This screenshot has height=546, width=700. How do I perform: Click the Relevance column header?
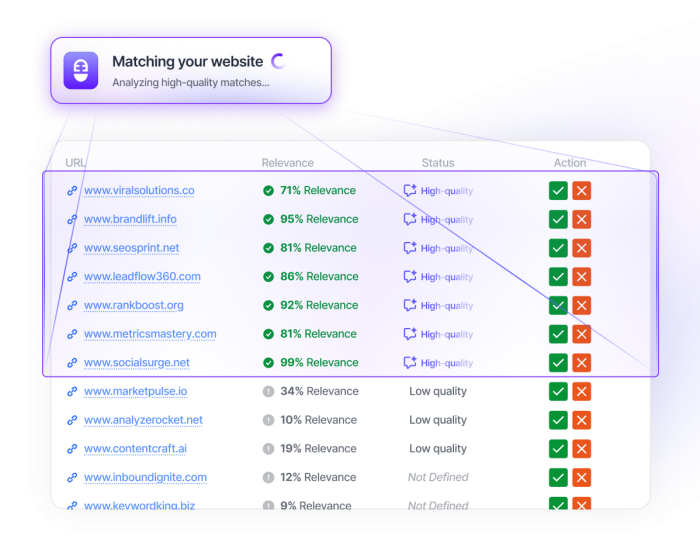point(288,163)
